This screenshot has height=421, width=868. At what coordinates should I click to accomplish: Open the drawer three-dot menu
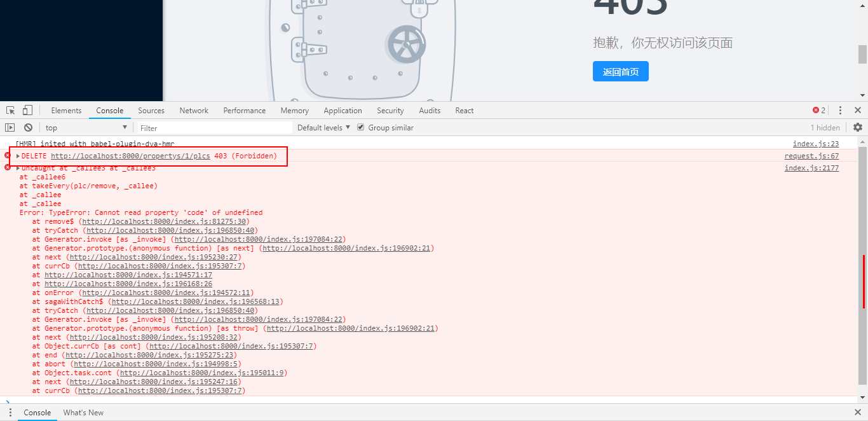(x=10, y=412)
